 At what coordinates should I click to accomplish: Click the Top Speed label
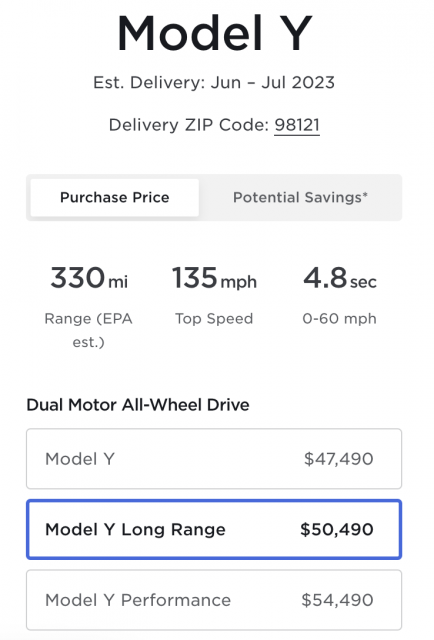[214, 319]
